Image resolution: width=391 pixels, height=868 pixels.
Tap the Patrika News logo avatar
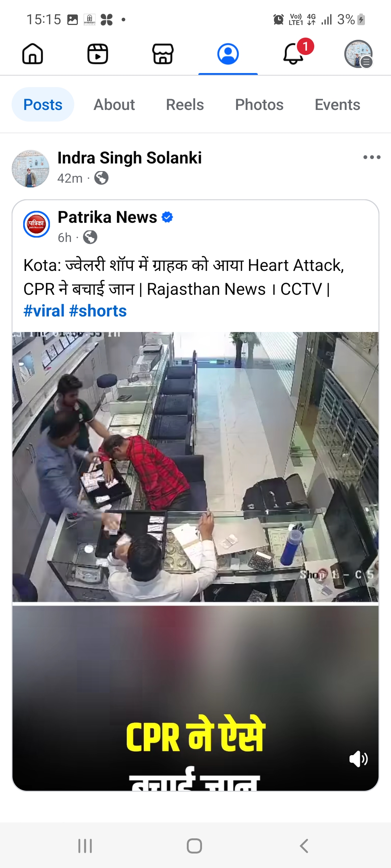tap(37, 224)
